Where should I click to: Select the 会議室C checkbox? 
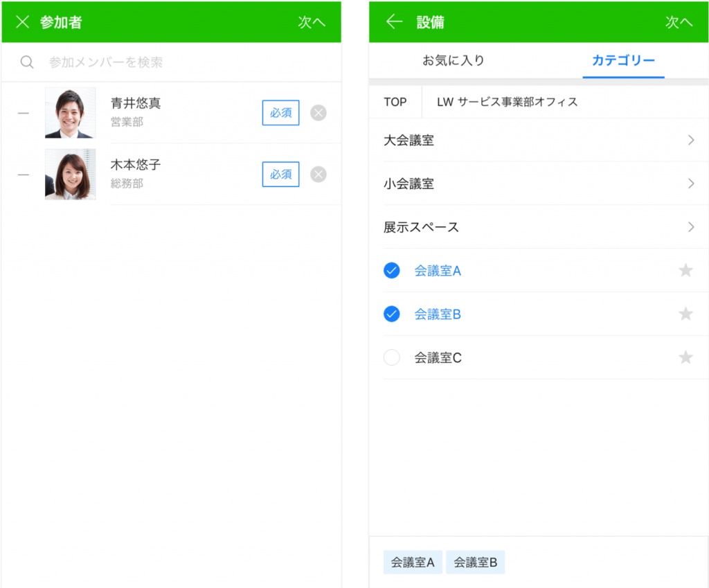tap(392, 358)
